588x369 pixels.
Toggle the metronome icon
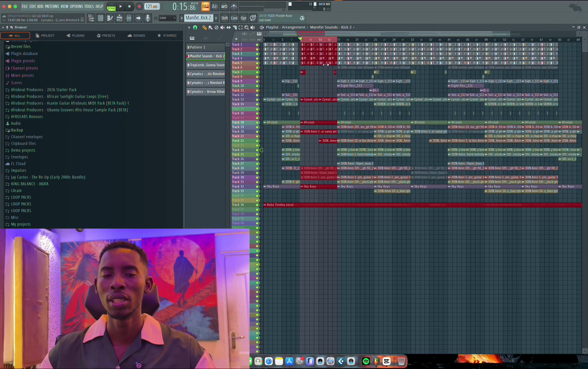click(234, 6)
